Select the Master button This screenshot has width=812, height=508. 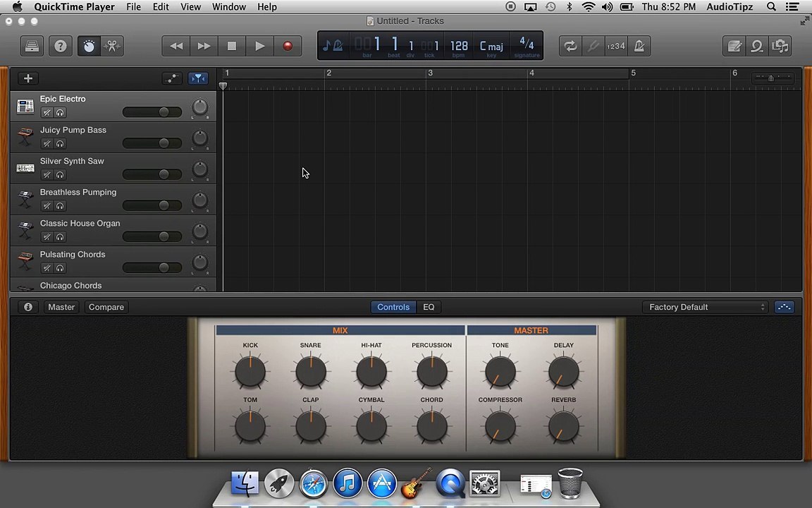[x=61, y=307]
